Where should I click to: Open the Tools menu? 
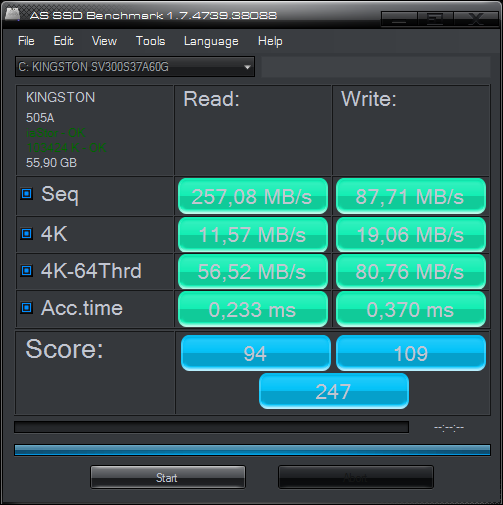150,41
